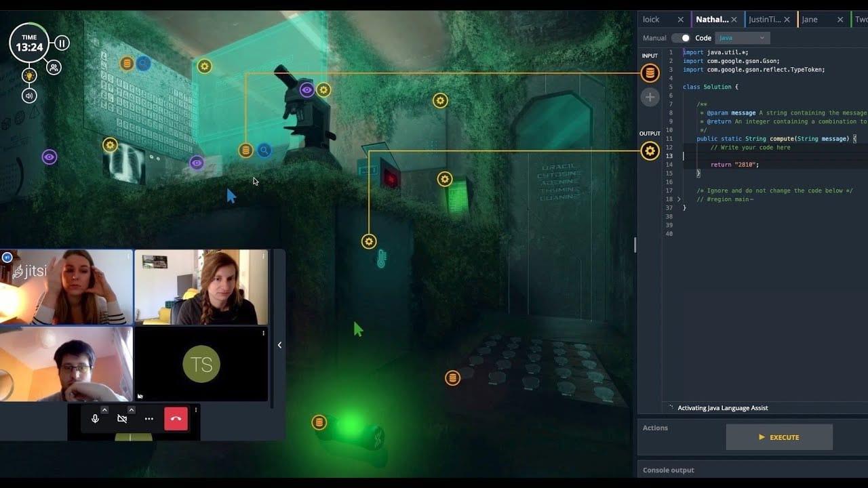The height and width of the screenshot is (488, 868).
Task: Hang up the Jitsi call
Action: pyautogui.click(x=176, y=419)
